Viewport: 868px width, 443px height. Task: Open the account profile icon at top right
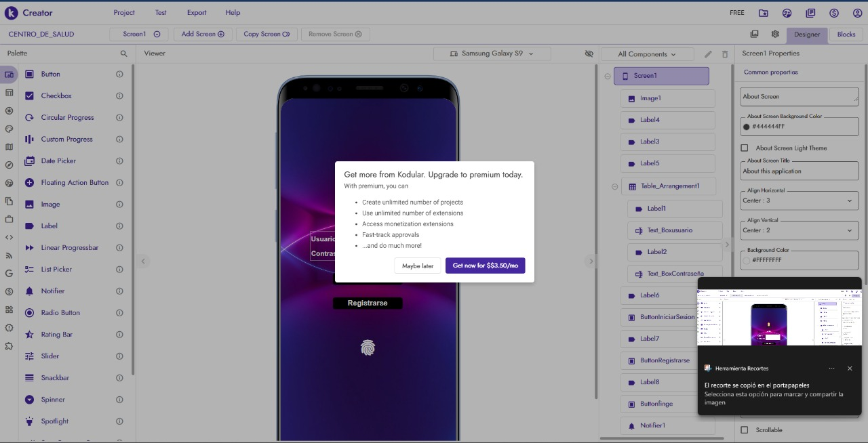857,13
